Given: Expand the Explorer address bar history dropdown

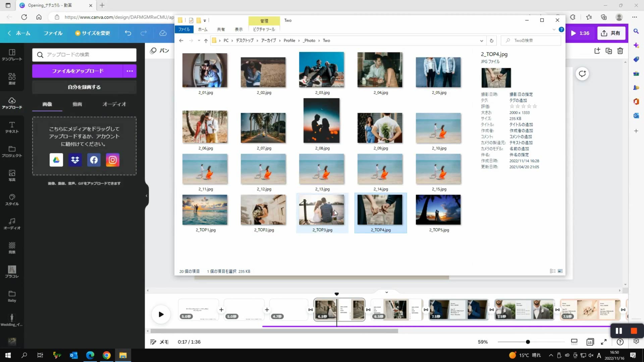Looking at the screenshot, I should coord(481,41).
